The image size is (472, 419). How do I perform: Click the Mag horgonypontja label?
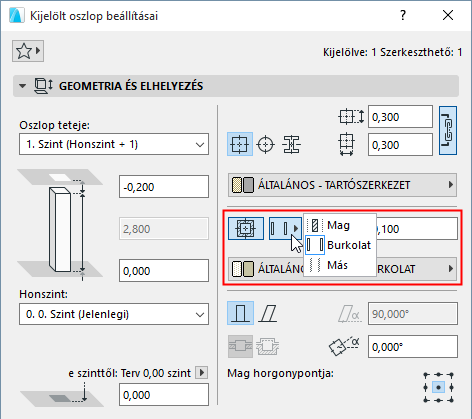pyautogui.click(x=280, y=373)
